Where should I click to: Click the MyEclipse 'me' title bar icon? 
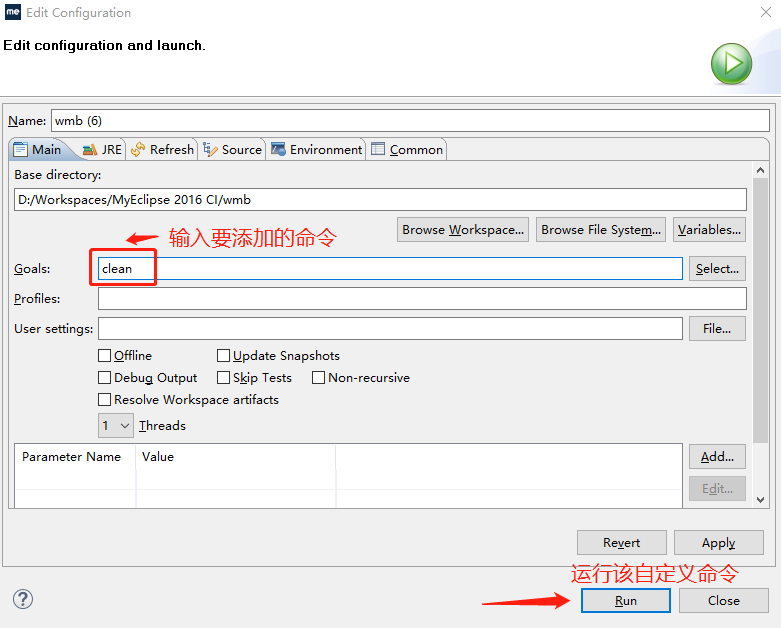12,12
